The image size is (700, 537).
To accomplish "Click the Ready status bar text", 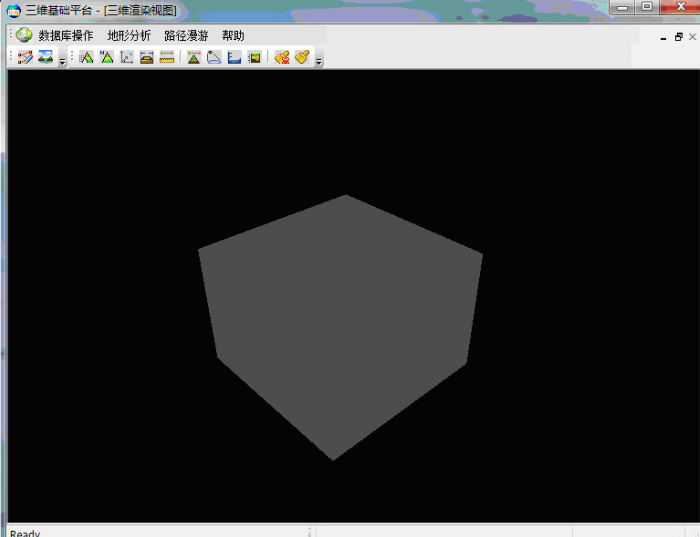I will click(25, 533).
